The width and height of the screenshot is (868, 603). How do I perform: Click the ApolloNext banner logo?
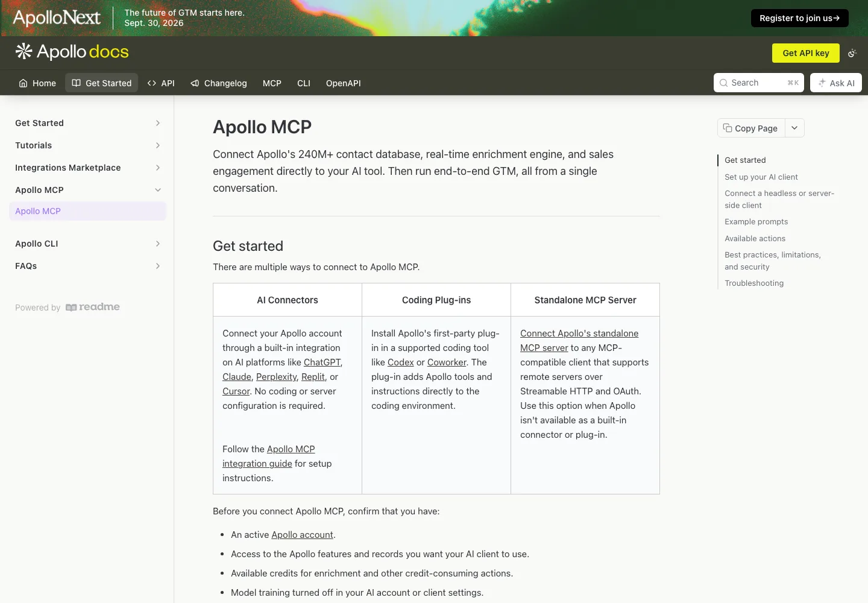pos(57,18)
